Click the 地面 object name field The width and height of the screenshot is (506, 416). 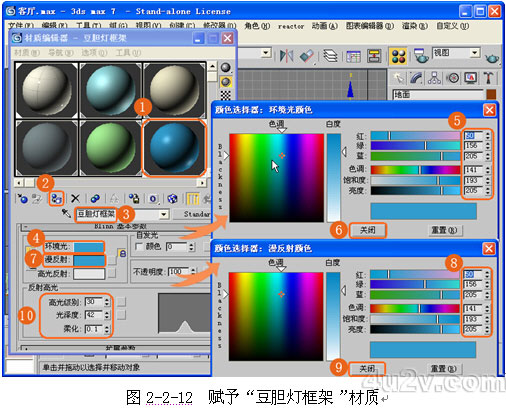click(x=437, y=95)
